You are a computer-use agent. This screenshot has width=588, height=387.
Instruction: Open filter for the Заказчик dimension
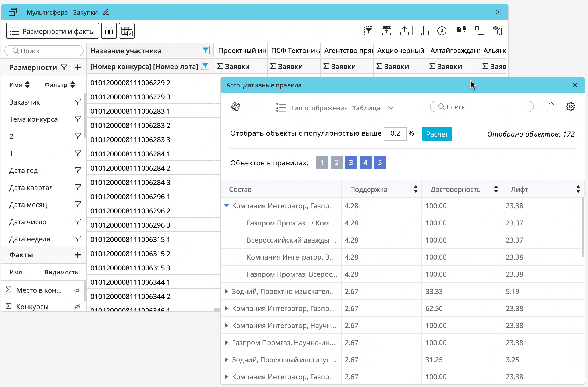(x=78, y=102)
